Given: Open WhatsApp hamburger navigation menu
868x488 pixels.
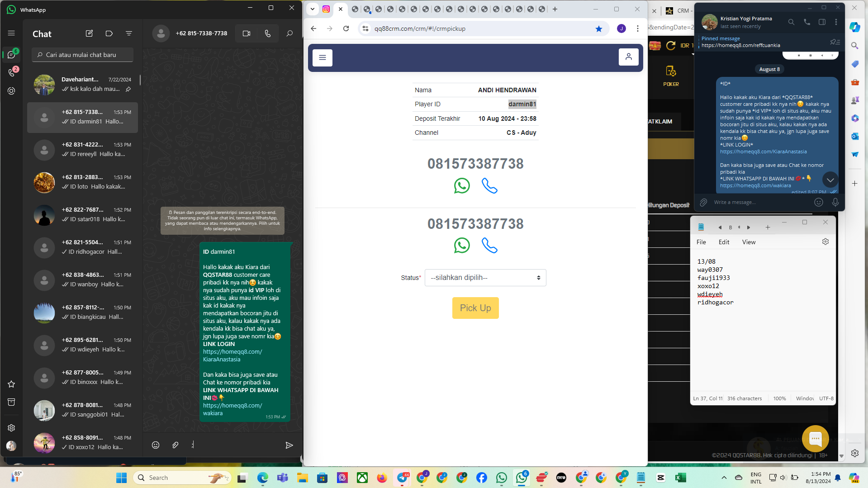Looking at the screenshot, I should tap(11, 33).
